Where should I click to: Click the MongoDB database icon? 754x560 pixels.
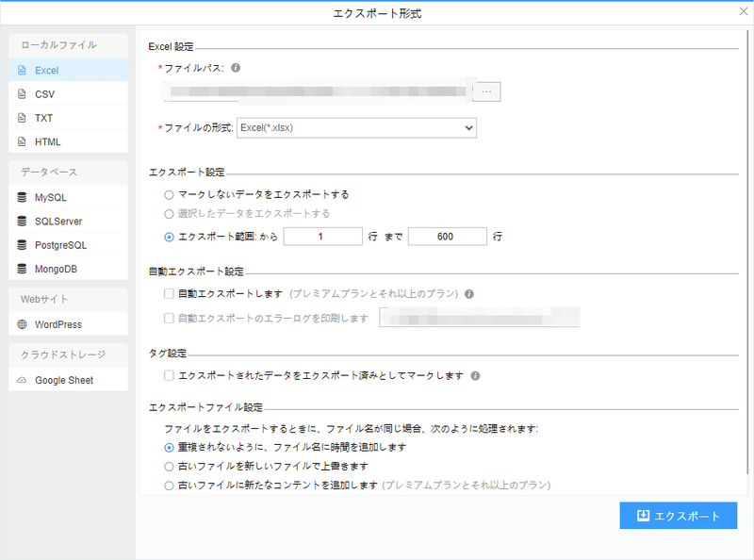[23, 269]
